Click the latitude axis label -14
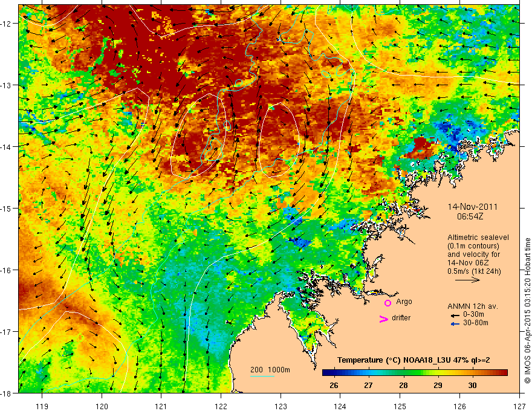The height and width of the screenshot is (411, 532). point(7,147)
